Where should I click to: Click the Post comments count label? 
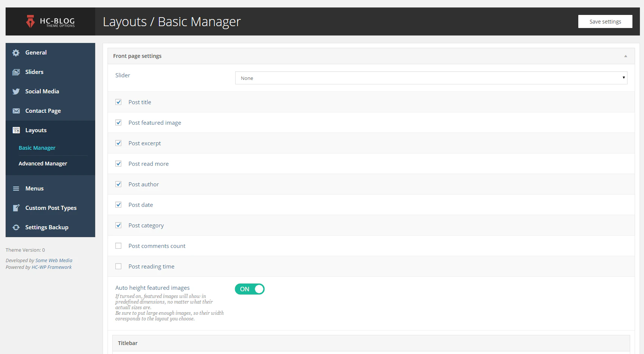coord(157,246)
